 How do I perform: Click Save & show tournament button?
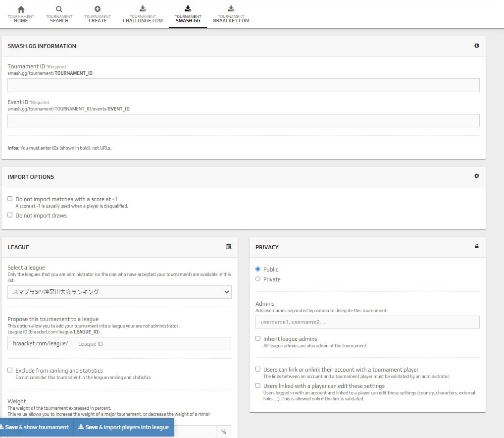37,427
